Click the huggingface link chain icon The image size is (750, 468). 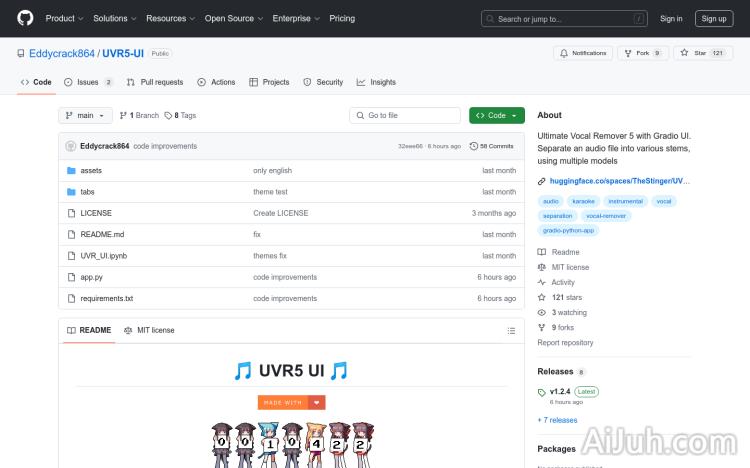tap(541, 181)
